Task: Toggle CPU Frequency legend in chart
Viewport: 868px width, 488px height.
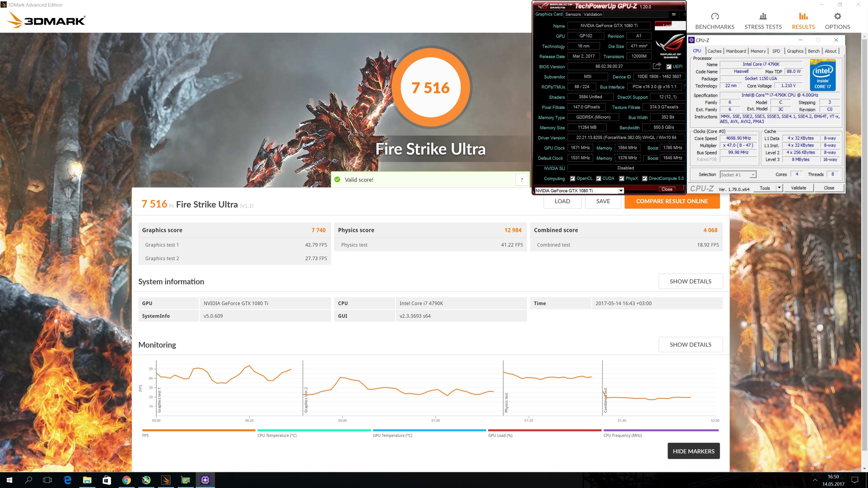Action: click(x=661, y=433)
